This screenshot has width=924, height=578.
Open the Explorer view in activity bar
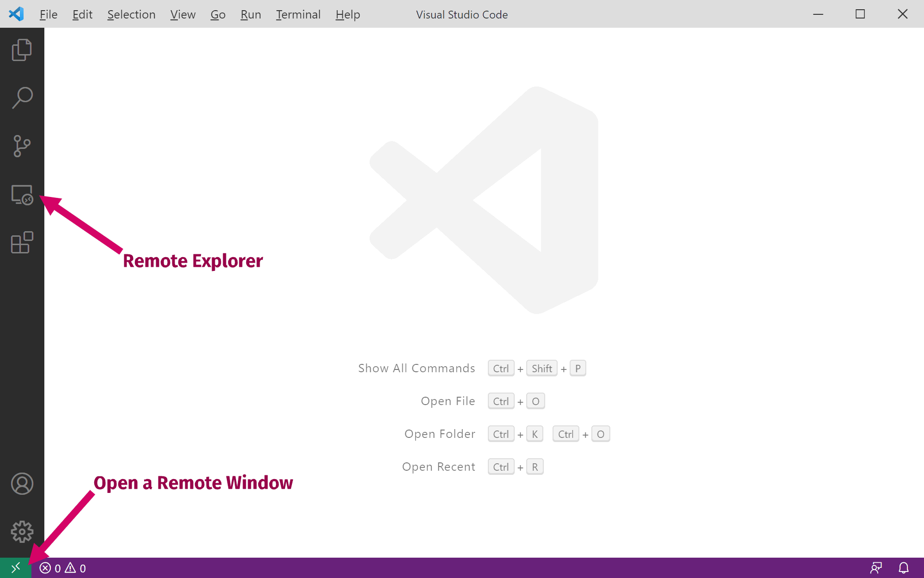[x=22, y=50]
